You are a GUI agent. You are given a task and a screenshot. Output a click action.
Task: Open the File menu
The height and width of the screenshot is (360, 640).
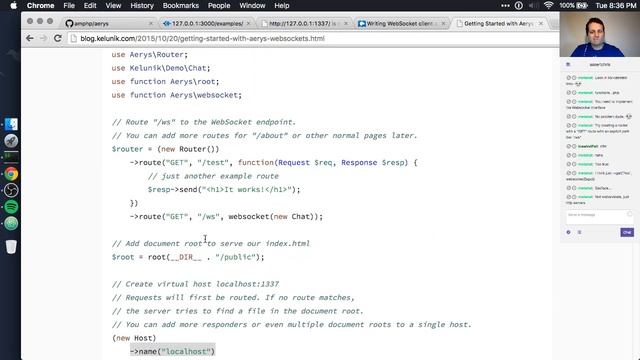point(69,6)
